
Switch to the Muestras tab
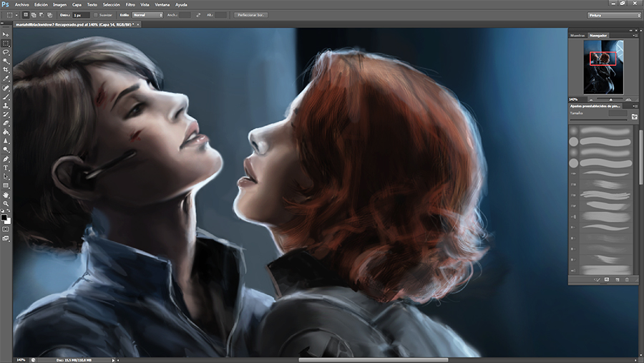(x=577, y=36)
